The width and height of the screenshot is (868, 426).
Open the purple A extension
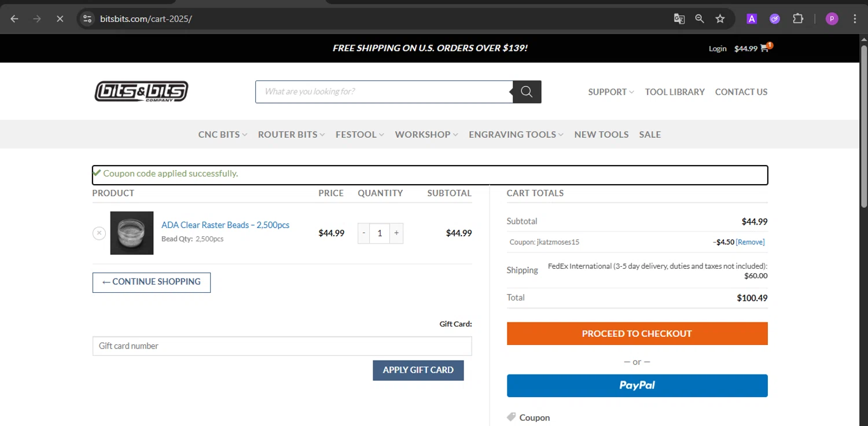752,19
